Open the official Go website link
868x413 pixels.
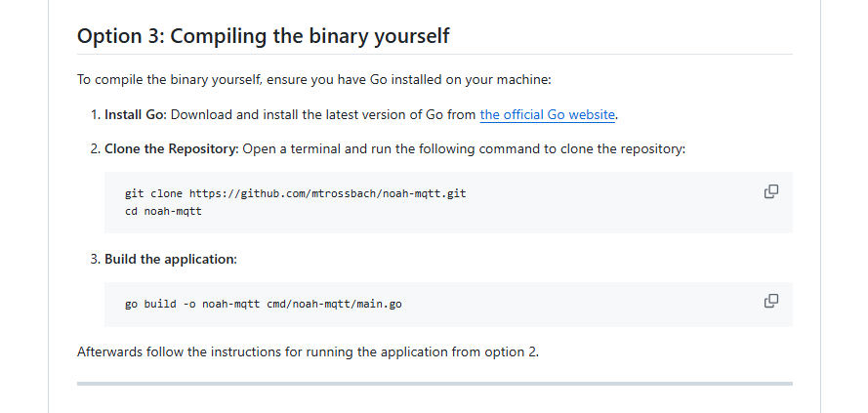pyautogui.click(x=547, y=114)
